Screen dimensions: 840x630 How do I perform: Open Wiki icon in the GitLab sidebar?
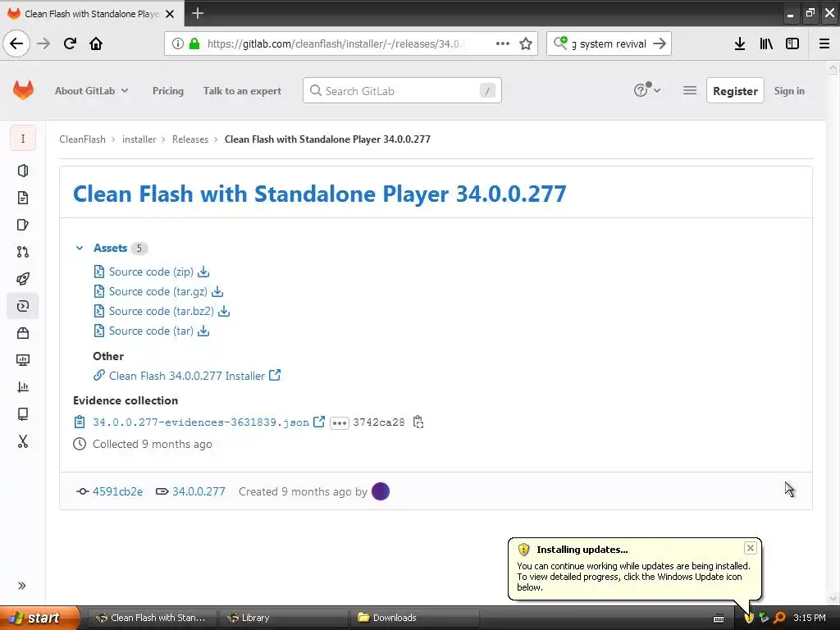point(22,414)
